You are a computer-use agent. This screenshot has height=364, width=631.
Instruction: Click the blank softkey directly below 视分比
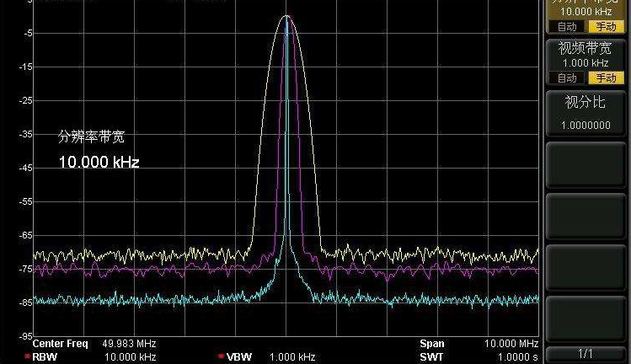click(586, 164)
